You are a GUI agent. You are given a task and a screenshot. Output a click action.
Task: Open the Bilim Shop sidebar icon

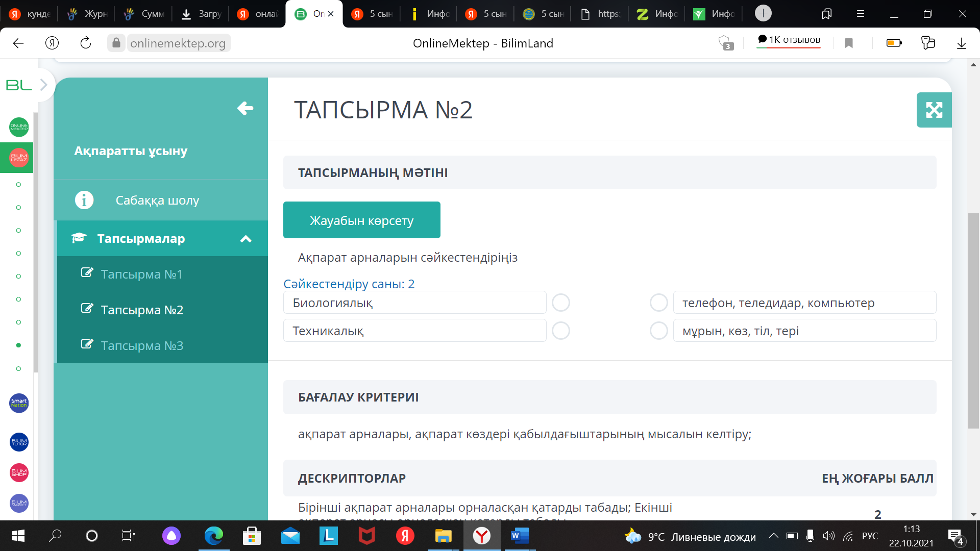click(x=19, y=472)
